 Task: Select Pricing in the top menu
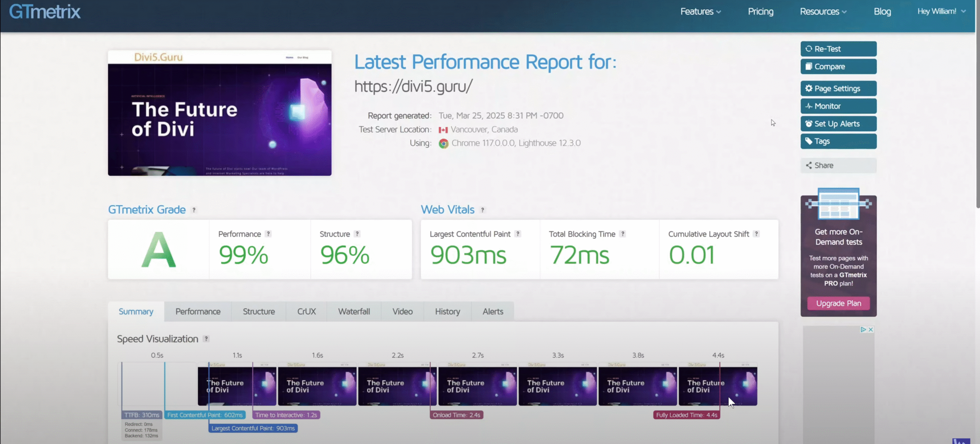[760, 11]
